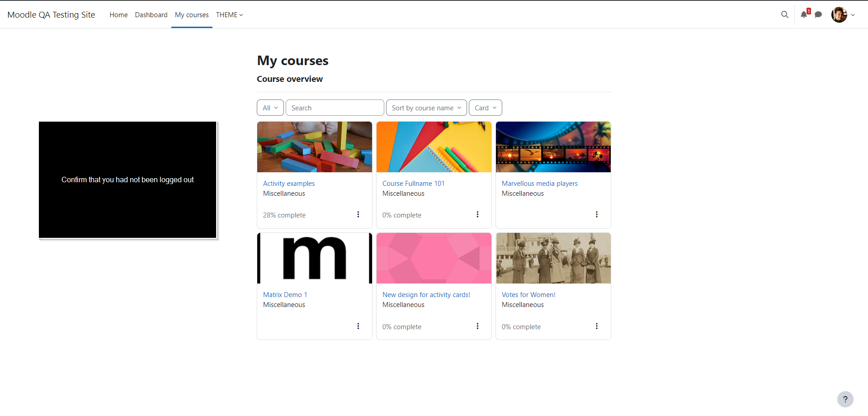Viewport: 868px width, 416px height.
Task: Open the Card display mode dropdown
Action: (486, 108)
